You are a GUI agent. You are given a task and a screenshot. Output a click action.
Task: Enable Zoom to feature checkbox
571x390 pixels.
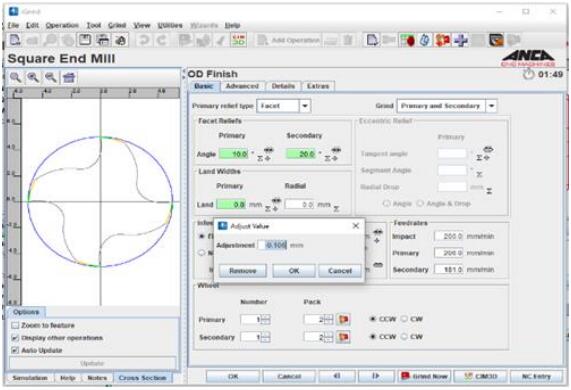(x=15, y=325)
